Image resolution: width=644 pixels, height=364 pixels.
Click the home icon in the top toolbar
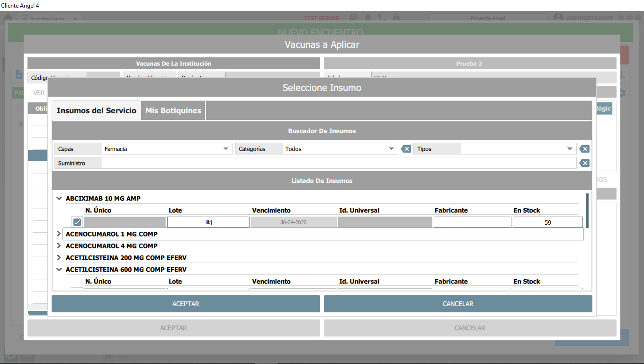(x=8, y=17)
